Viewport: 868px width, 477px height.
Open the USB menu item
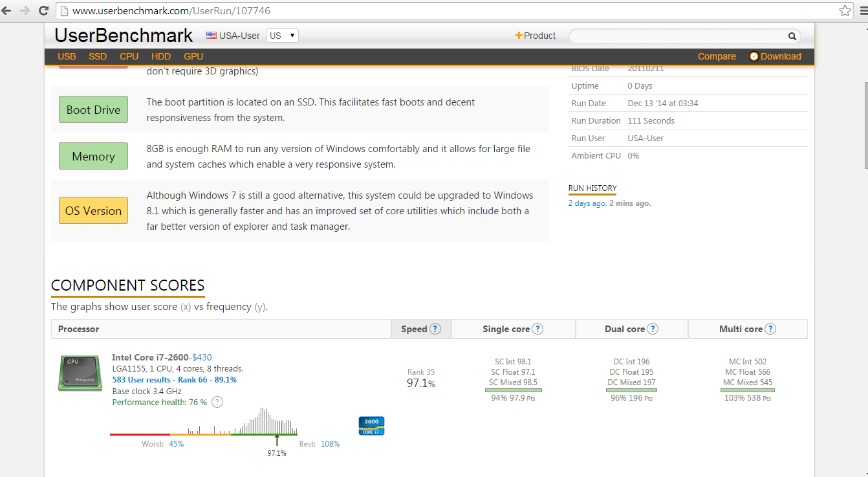(67, 56)
